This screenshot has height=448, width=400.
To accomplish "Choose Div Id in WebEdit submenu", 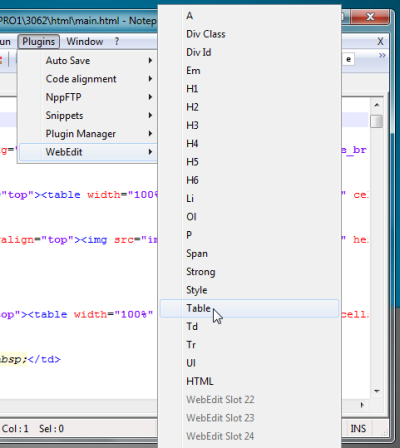I will click(249, 53).
